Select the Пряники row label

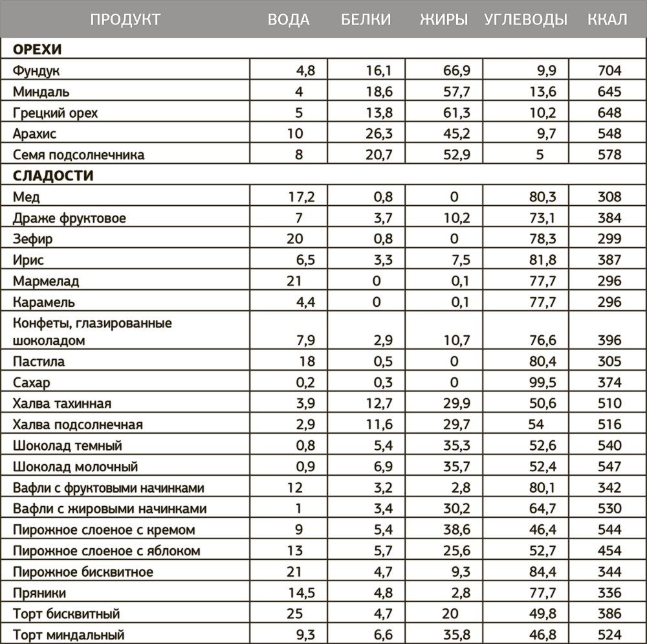(x=39, y=594)
